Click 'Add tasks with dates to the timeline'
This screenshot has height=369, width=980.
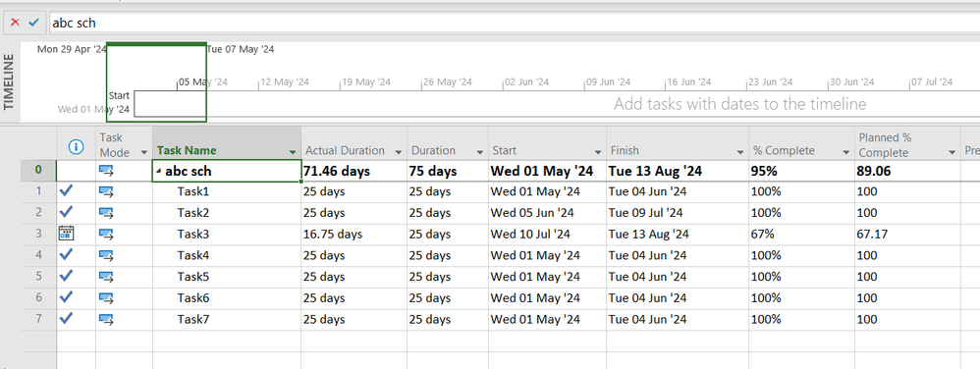tap(740, 104)
